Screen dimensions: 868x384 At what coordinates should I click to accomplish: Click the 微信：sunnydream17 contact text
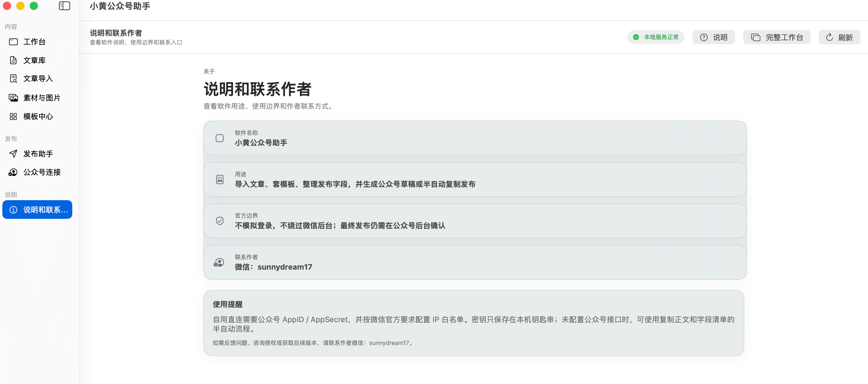tap(273, 267)
